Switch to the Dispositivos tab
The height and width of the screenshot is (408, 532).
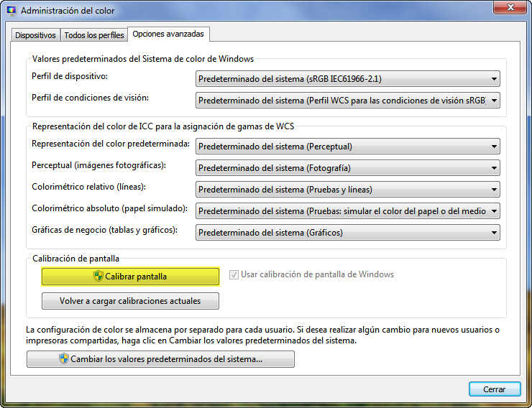coord(35,35)
